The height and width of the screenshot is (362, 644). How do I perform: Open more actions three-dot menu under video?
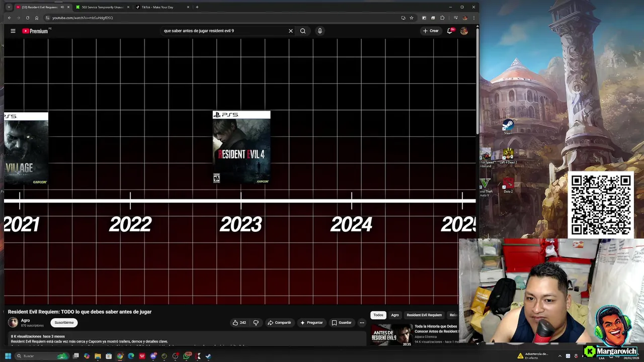pos(362,322)
